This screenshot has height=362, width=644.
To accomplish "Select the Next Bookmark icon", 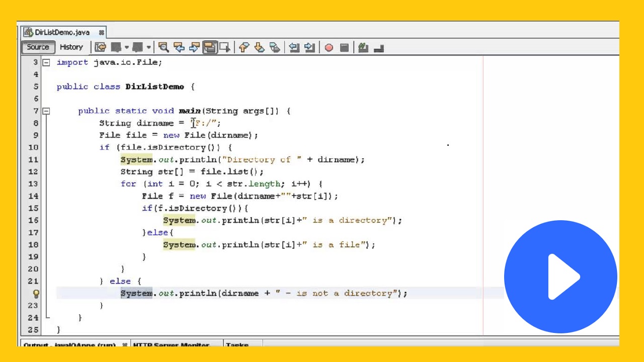I will (259, 47).
